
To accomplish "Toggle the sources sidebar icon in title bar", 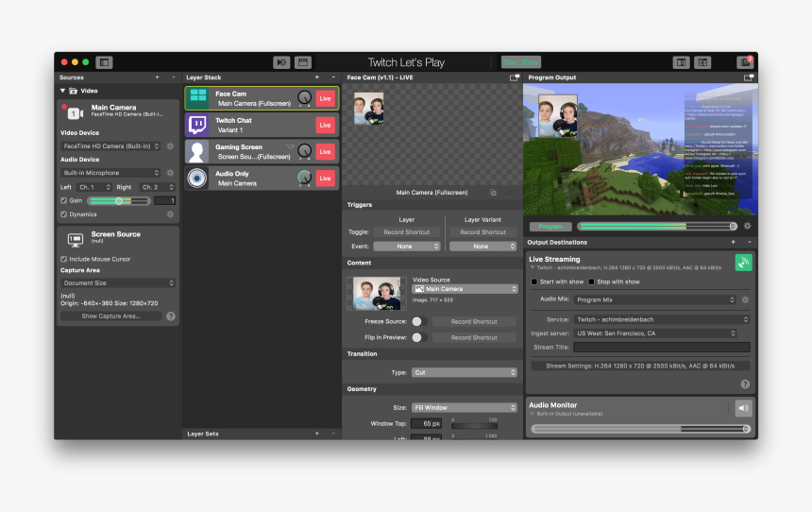I will (x=104, y=62).
